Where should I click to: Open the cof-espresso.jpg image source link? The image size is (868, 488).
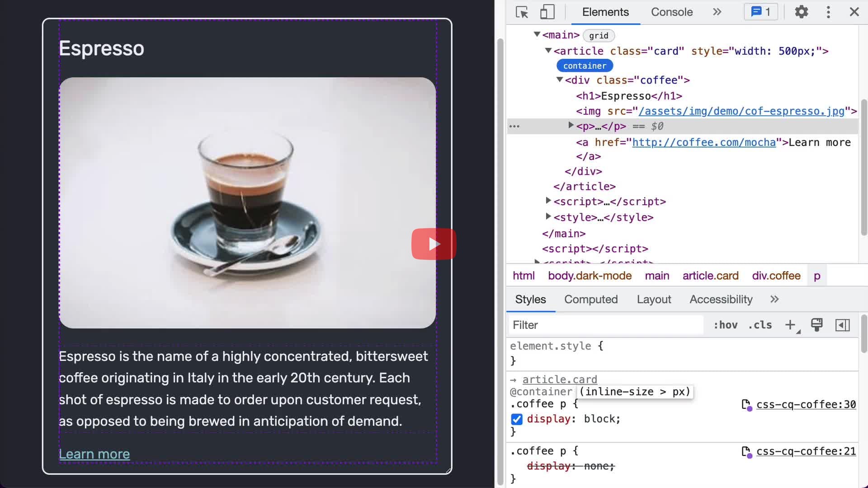[x=741, y=111]
